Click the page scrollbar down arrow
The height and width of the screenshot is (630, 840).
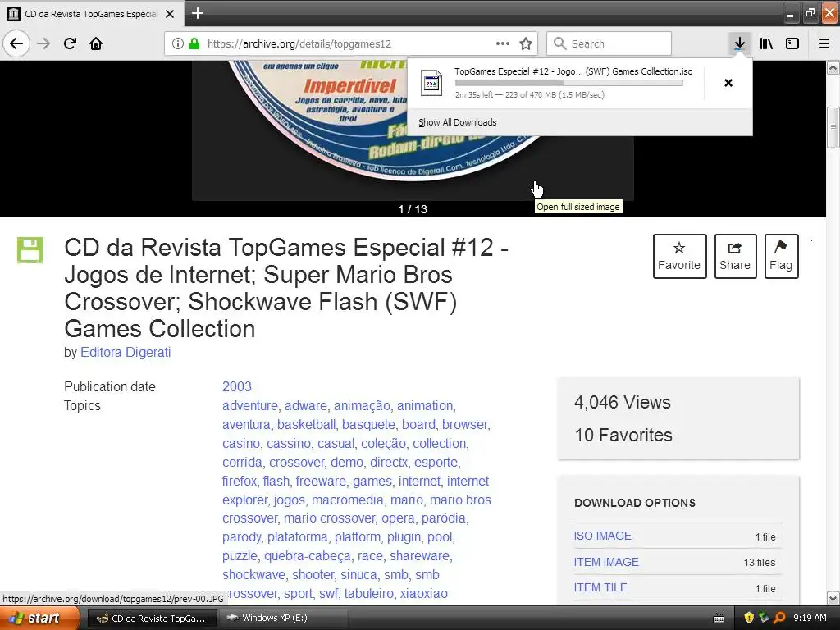click(x=833, y=598)
